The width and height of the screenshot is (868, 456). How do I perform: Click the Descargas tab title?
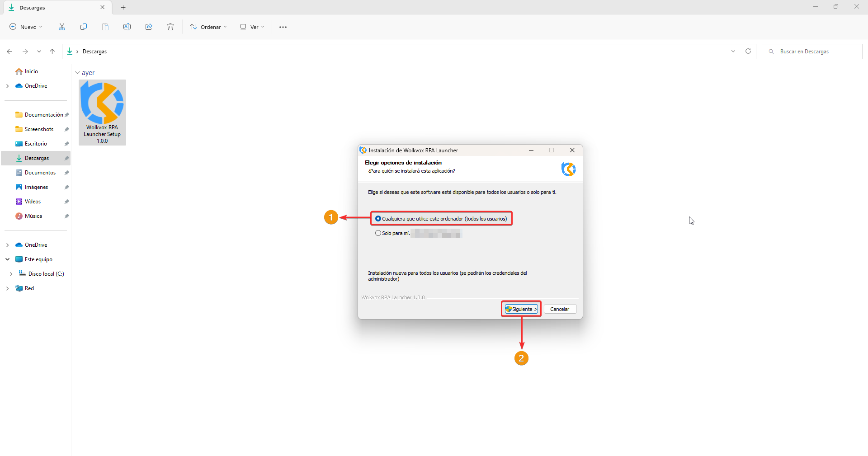point(32,8)
